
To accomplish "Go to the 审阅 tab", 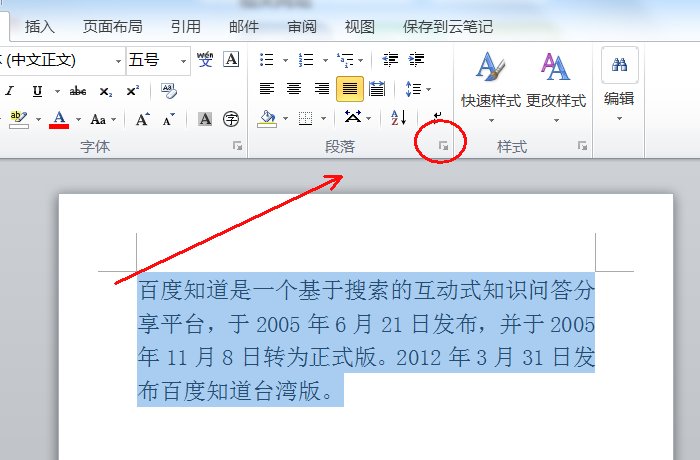I will [x=302, y=27].
